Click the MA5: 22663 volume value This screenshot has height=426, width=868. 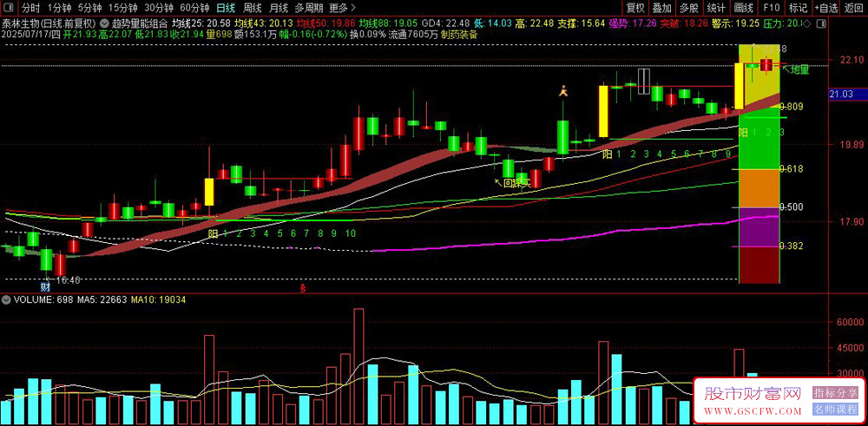tap(102, 299)
